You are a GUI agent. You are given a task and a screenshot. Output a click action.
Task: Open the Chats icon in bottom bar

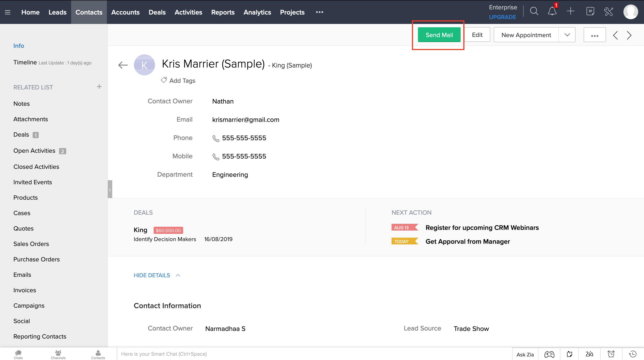(18, 354)
